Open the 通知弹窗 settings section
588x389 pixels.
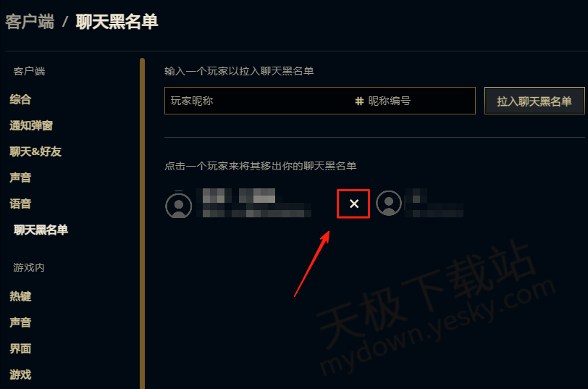pos(31,125)
